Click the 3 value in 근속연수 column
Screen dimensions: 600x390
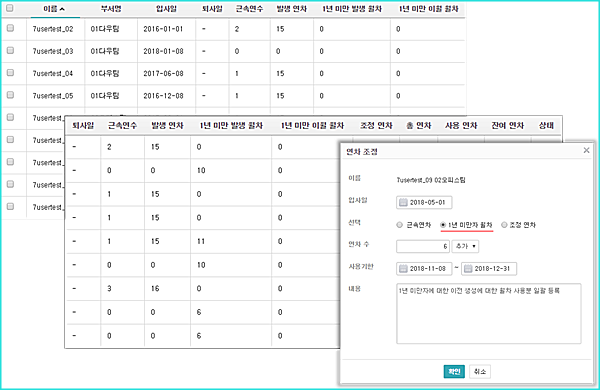(x=109, y=289)
